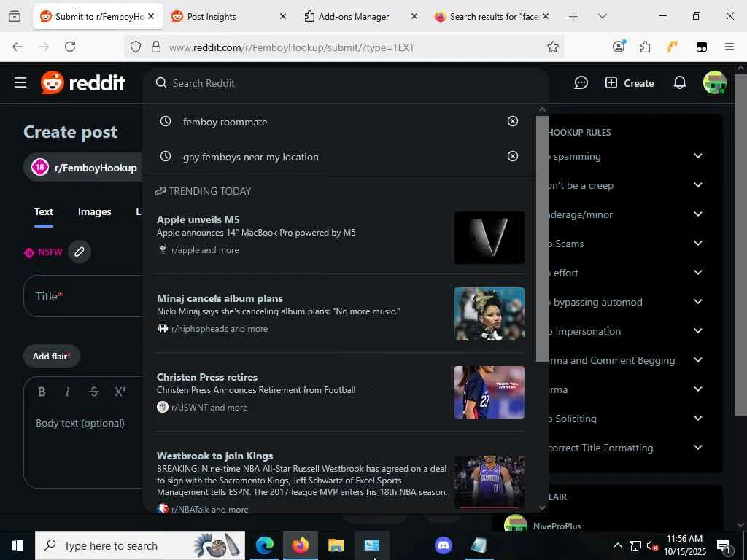Apply superscript formatting in post editor
Image resolution: width=747 pixels, height=560 pixels.
coord(120,392)
